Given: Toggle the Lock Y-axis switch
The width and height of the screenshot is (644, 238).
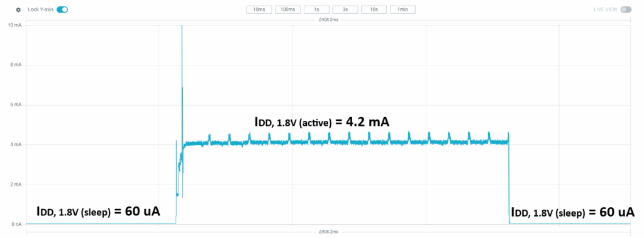Looking at the screenshot, I should tap(62, 9).
